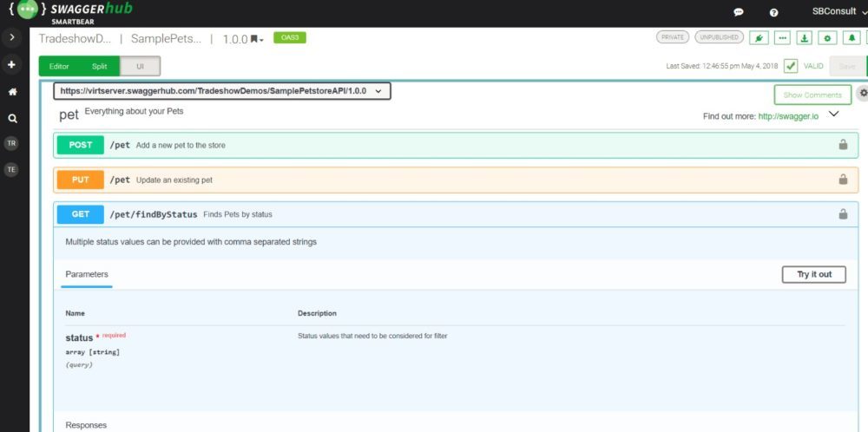Open search from the left sidebar

point(12,118)
